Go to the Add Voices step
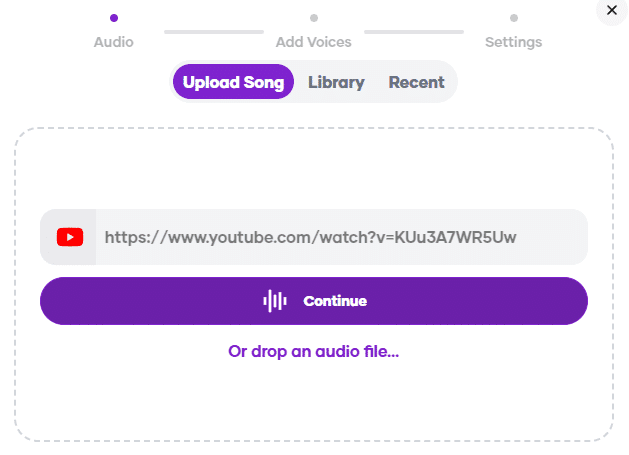629x455 pixels. point(314,31)
